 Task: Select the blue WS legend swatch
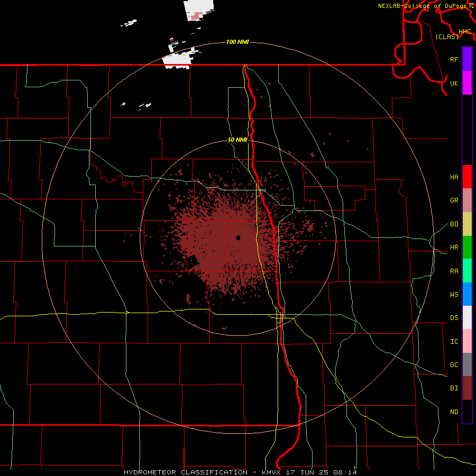[x=467, y=294]
